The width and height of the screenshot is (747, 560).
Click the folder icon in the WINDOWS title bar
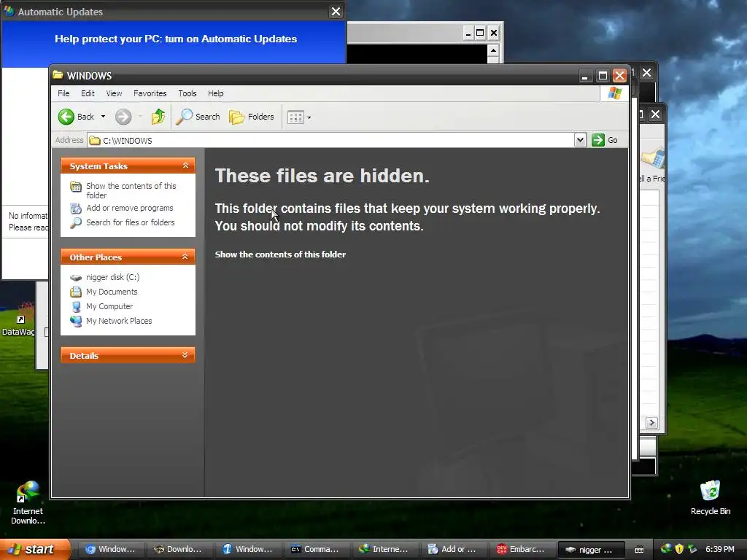[58, 75]
